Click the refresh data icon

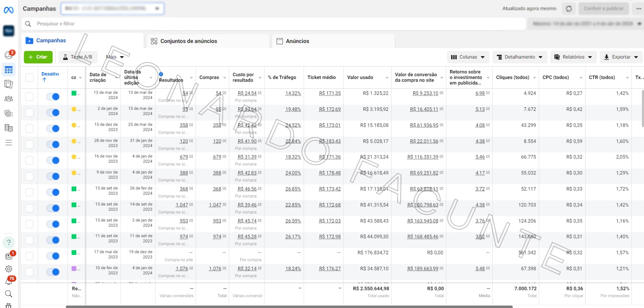569,9
